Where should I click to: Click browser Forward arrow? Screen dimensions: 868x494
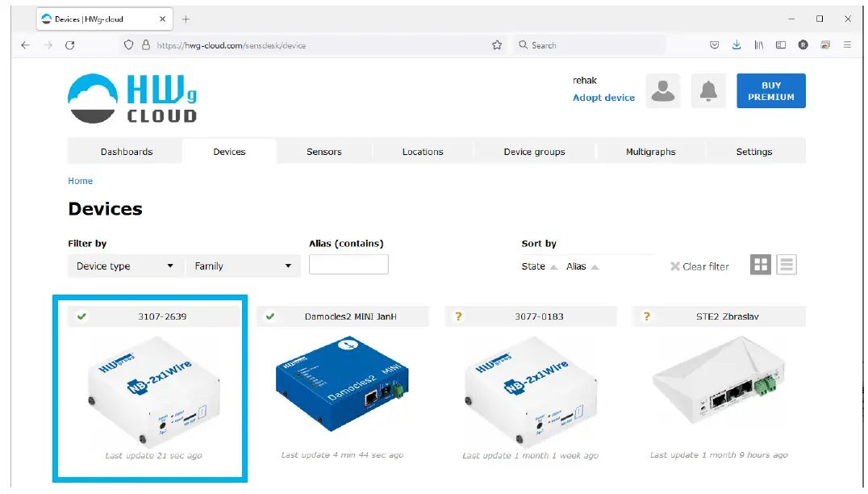click(48, 45)
